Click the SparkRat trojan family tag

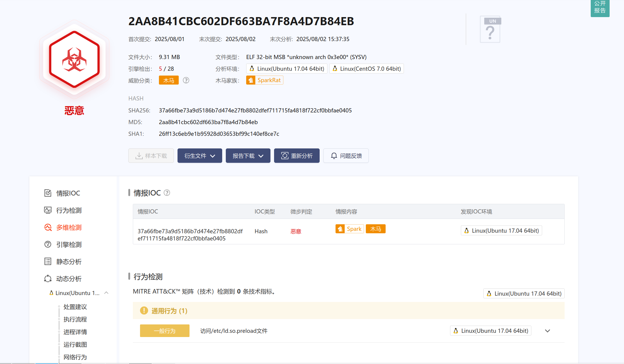(x=264, y=80)
